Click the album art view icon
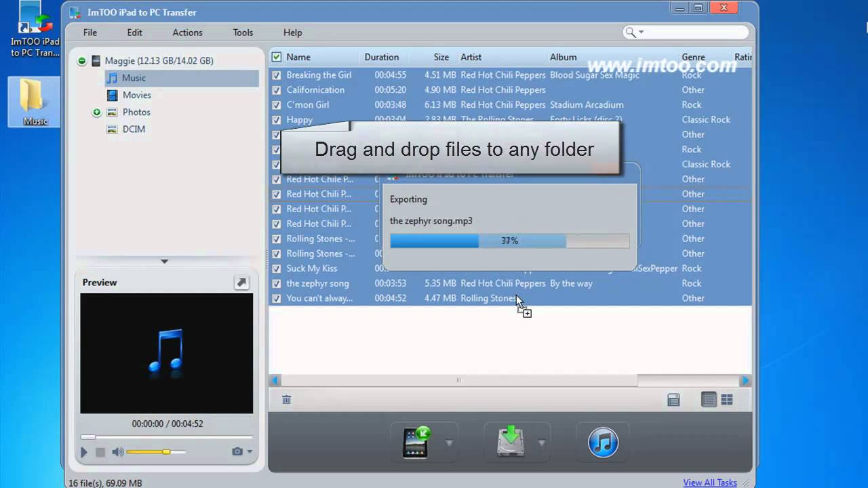This screenshot has width=868, height=488. [x=673, y=400]
